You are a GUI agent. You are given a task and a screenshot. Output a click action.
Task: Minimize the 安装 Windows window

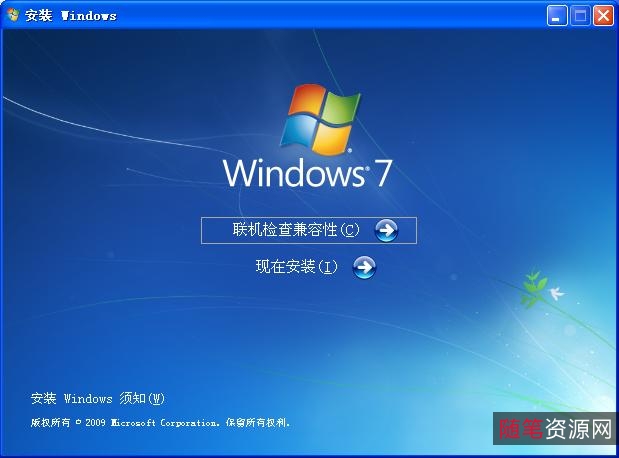tap(557, 16)
